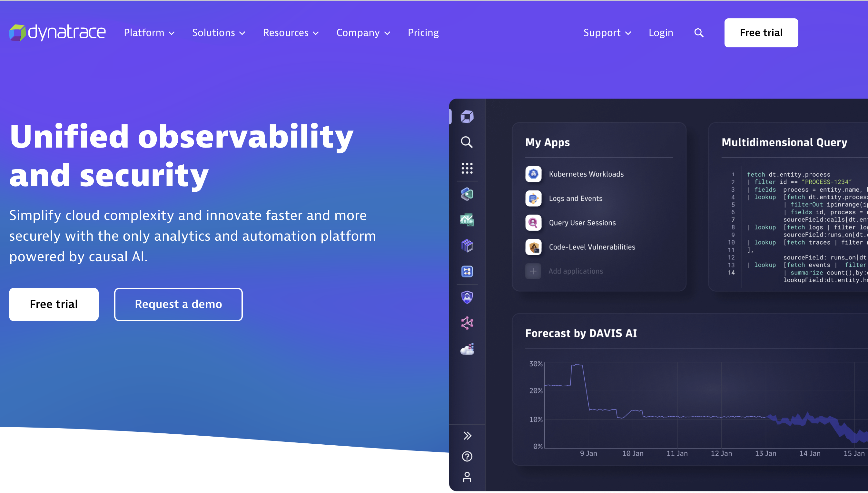Click the Query User Sessions app icon
The width and height of the screenshot is (868, 493).
tap(533, 223)
